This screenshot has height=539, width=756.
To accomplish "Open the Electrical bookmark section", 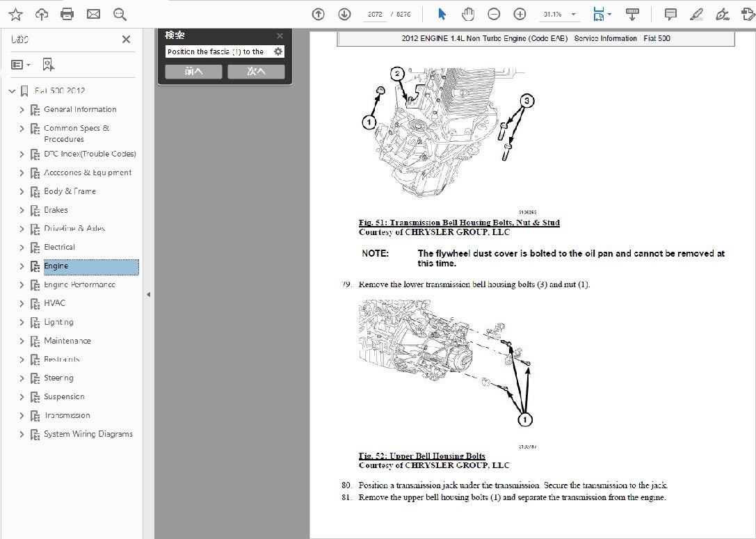I will tap(59, 248).
